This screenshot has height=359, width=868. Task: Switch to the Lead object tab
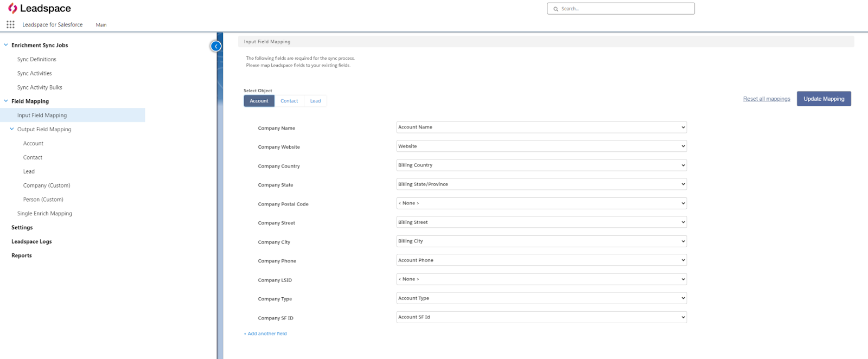315,101
